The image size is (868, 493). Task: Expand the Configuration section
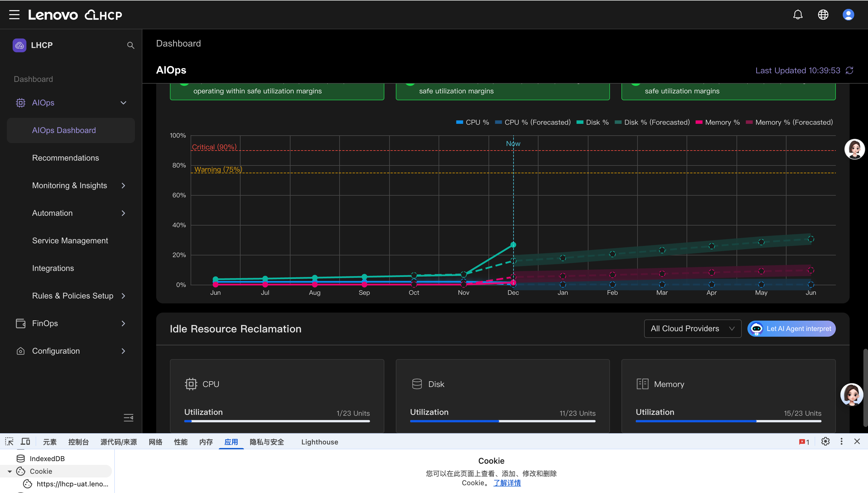(x=123, y=351)
